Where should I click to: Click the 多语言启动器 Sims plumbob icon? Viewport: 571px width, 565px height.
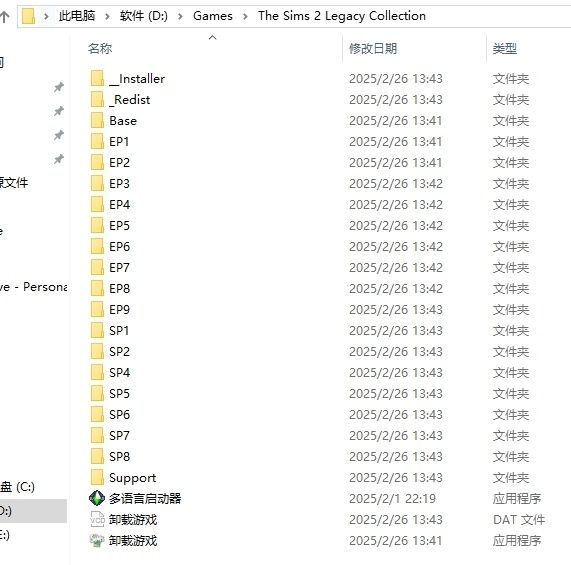pos(97,498)
